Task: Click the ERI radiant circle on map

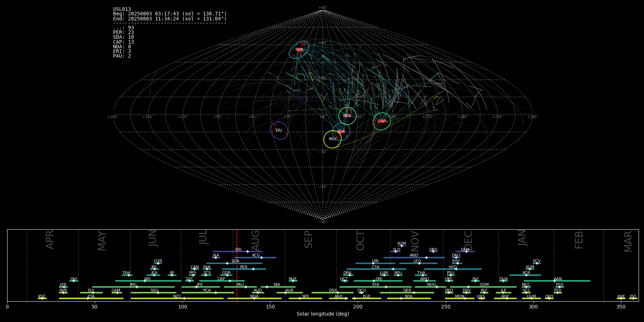Action: click(279, 130)
